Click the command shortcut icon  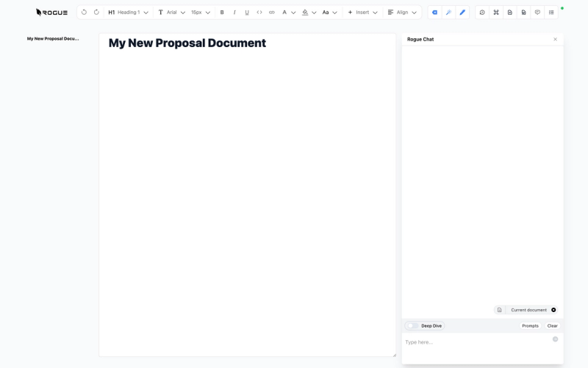pyautogui.click(x=496, y=13)
